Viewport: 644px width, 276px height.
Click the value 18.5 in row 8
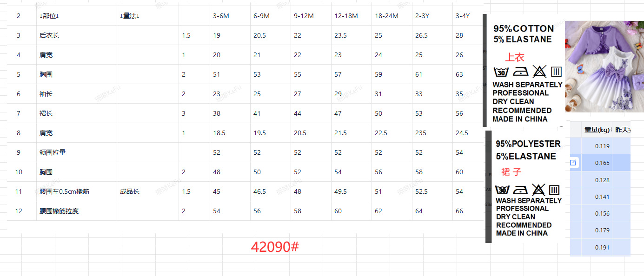coord(219,133)
